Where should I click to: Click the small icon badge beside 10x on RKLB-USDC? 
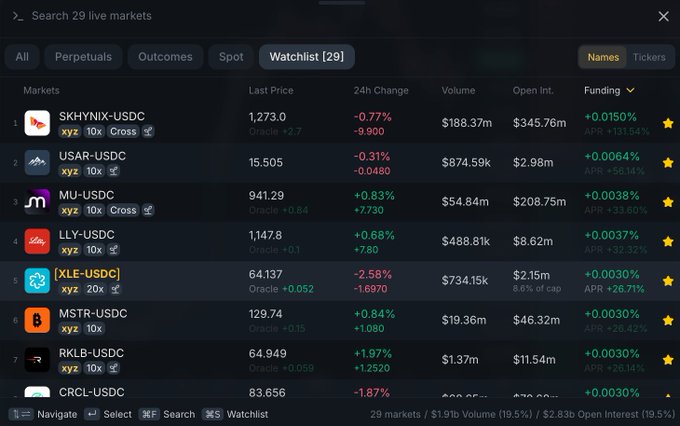114,368
